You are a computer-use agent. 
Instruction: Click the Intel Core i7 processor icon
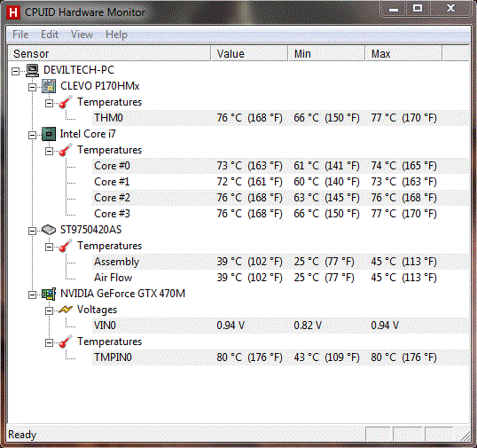tap(49, 134)
